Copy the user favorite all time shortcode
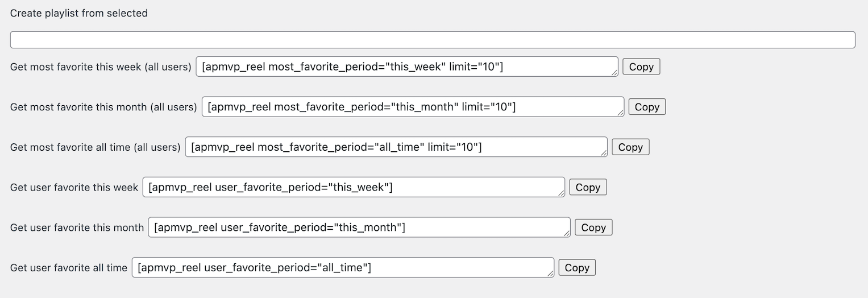This screenshot has width=868, height=298. tap(577, 268)
